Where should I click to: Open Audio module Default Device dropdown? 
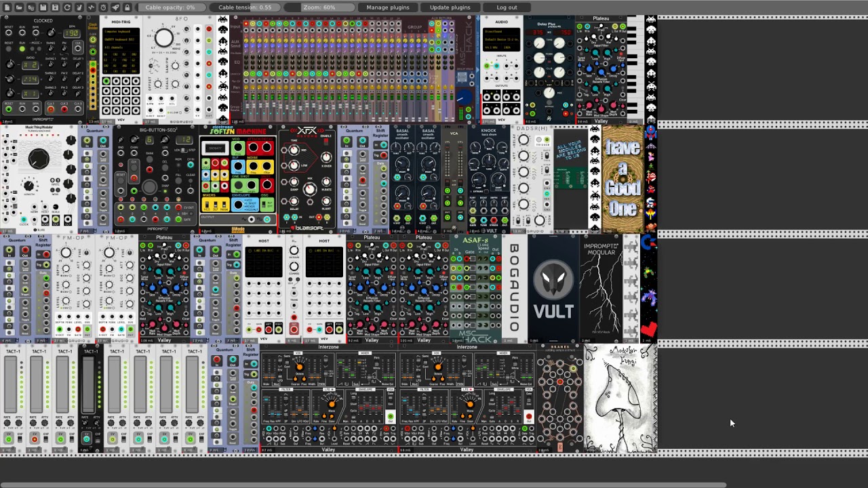click(501, 39)
